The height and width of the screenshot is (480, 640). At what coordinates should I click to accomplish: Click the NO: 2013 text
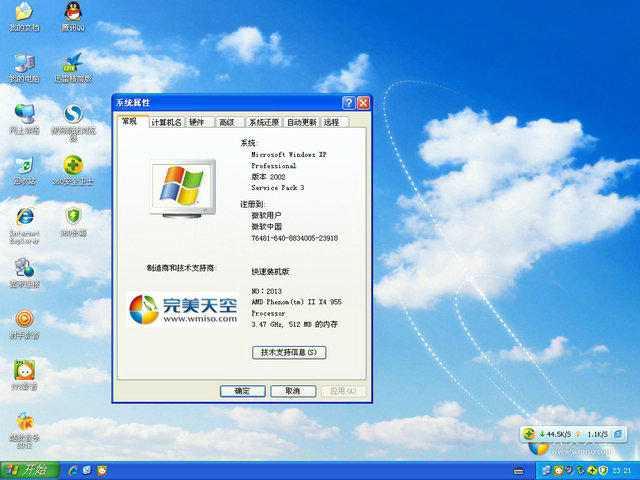(267, 291)
